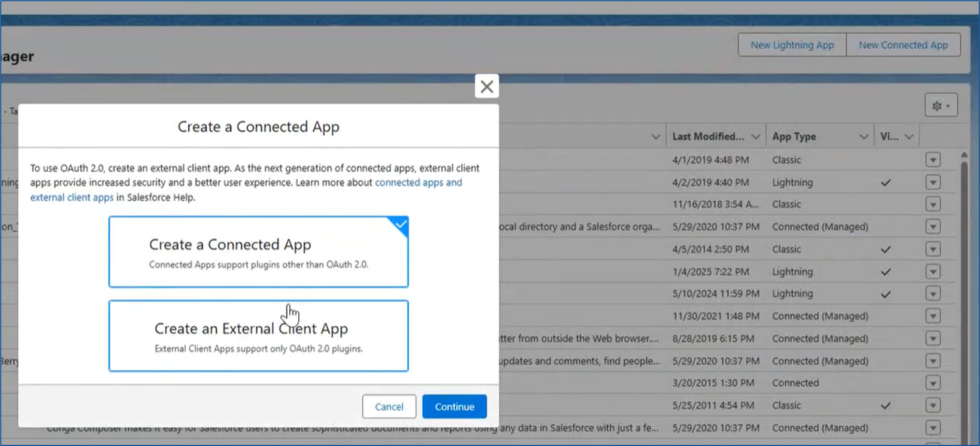Click the 3/20/2015 1:30 PM cell
980x446 pixels.
click(x=713, y=383)
